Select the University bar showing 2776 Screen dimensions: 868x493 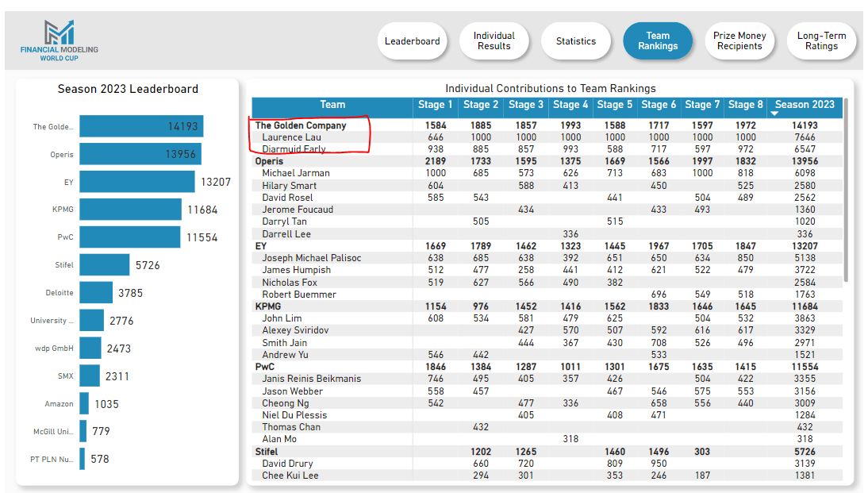point(91,320)
